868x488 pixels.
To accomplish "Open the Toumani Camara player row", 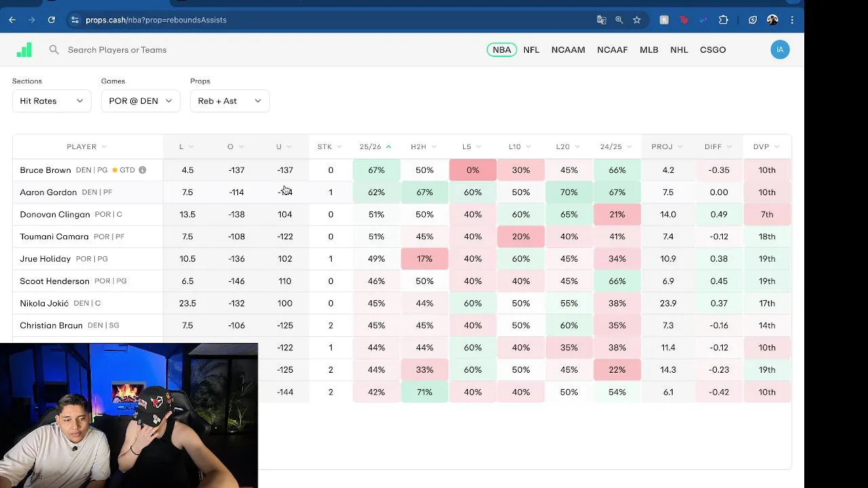I will pyautogui.click(x=401, y=237).
